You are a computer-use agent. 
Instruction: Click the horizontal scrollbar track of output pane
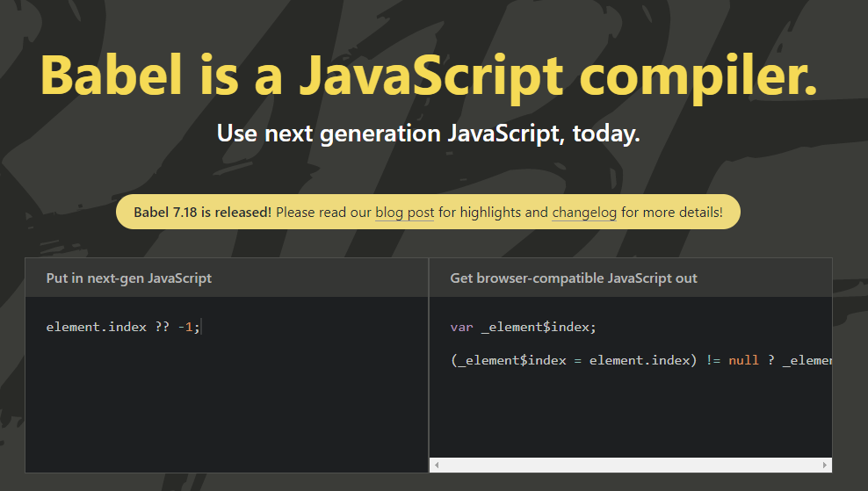tap(631, 465)
